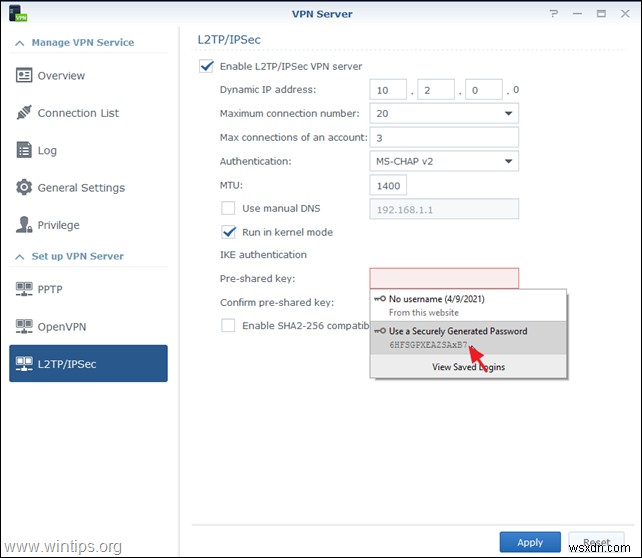
Task: Click Max connections of an account field
Action: (x=444, y=138)
